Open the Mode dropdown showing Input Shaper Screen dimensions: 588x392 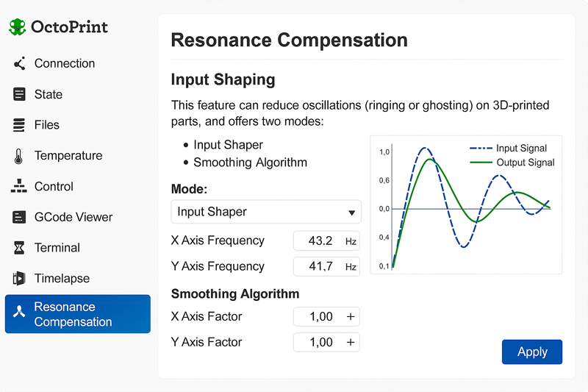pos(266,212)
